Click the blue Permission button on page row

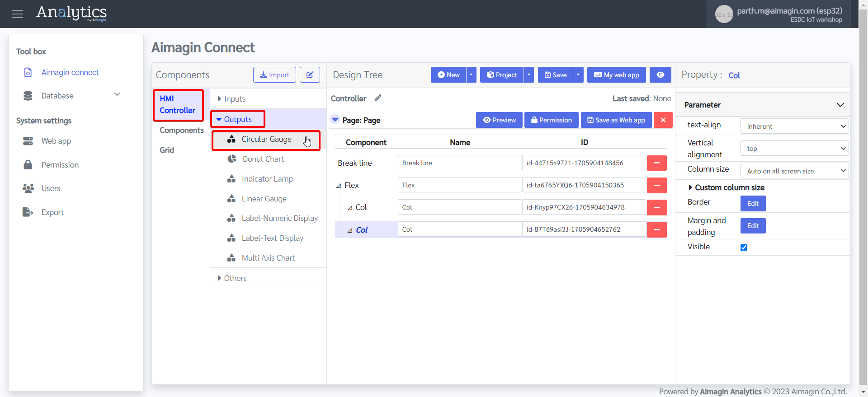point(552,120)
